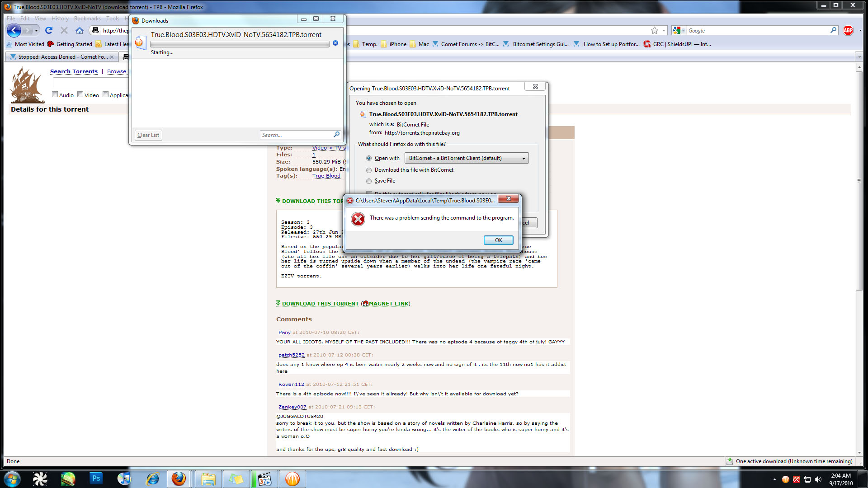This screenshot has width=868, height=488.
Task: Open the Most Visited bookmark folder
Action: (25, 44)
